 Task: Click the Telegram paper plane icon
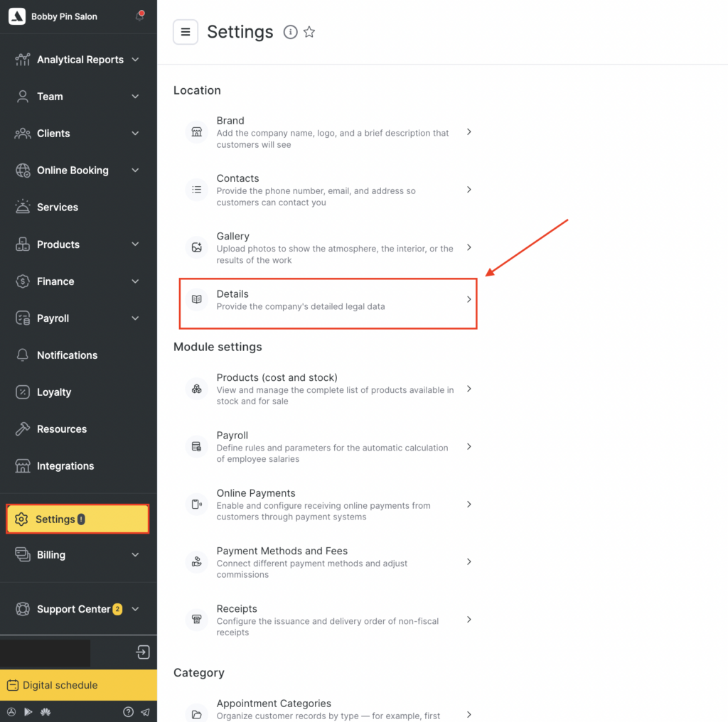(145, 711)
